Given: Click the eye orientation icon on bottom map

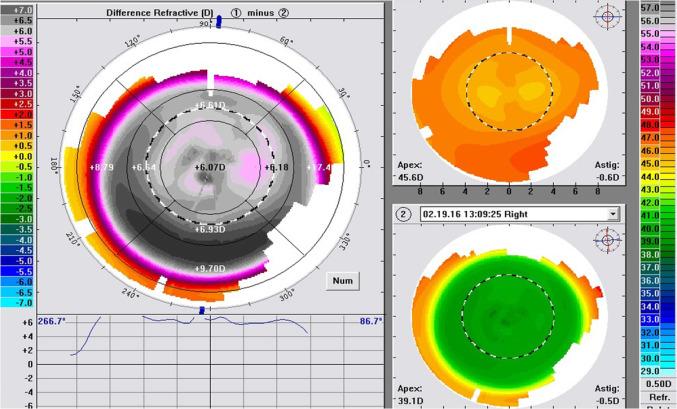Looking at the screenshot, I should click(607, 239).
